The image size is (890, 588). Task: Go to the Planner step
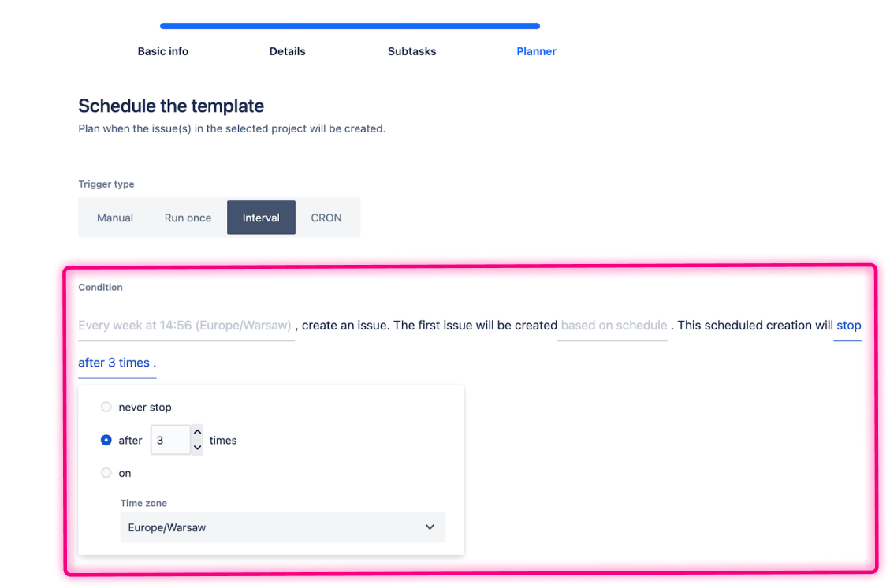click(536, 50)
